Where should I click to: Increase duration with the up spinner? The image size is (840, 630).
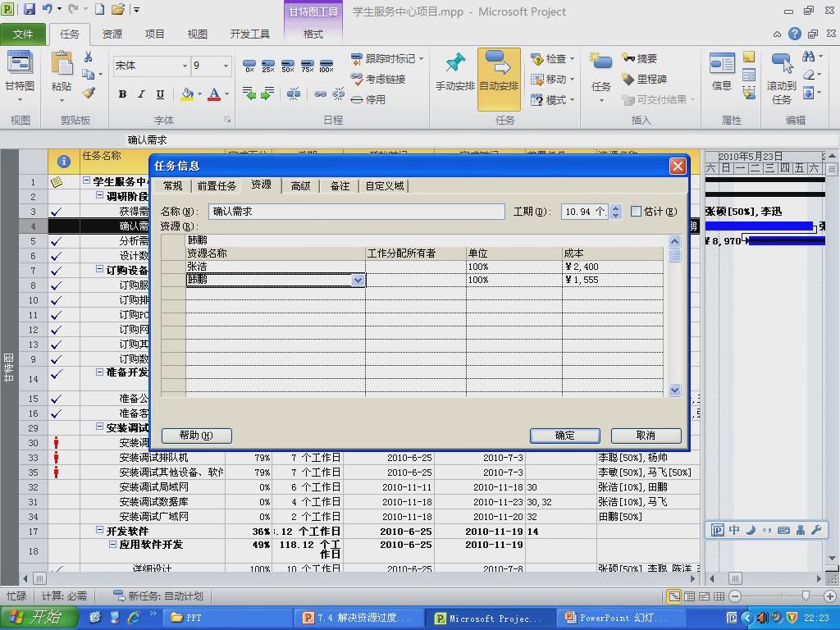point(615,208)
